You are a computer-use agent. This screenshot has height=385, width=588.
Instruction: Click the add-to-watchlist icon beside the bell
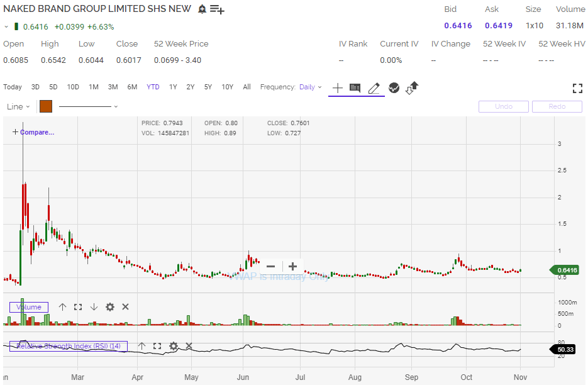click(x=216, y=9)
